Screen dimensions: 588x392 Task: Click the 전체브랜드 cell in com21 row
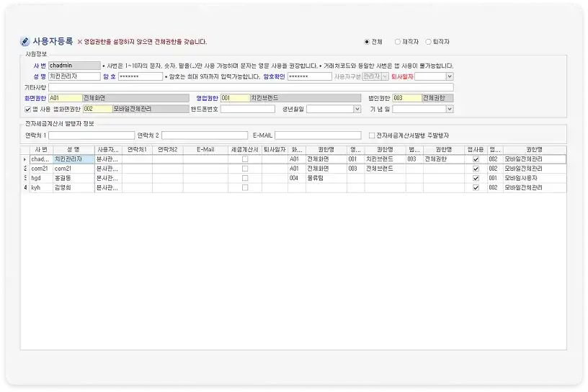point(385,169)
